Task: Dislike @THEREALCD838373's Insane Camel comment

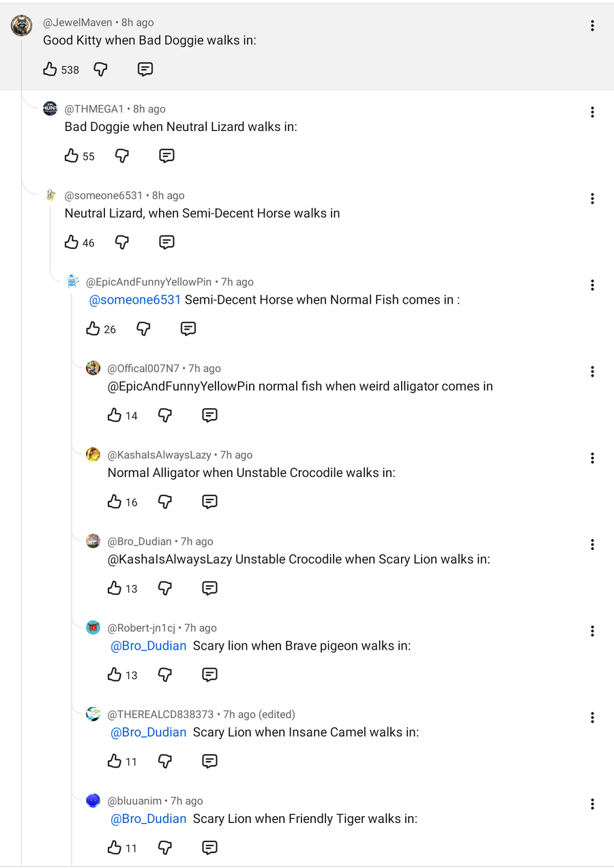Action: (x=165, y=761)
